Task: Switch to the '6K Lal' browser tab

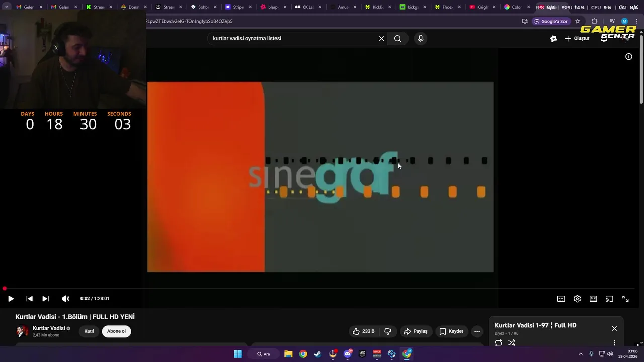Action: pos(307,7)
